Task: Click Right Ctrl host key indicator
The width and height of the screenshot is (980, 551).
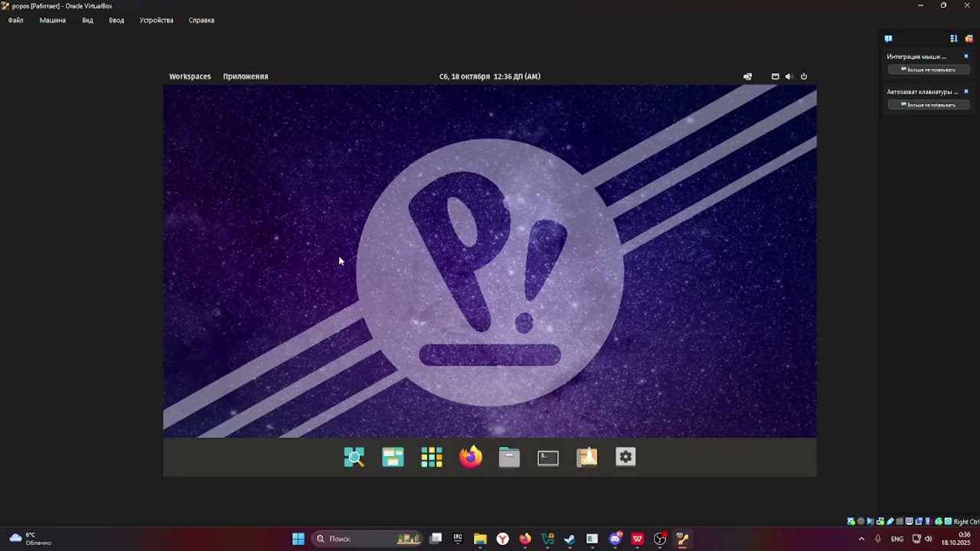Action: (966, 522)
